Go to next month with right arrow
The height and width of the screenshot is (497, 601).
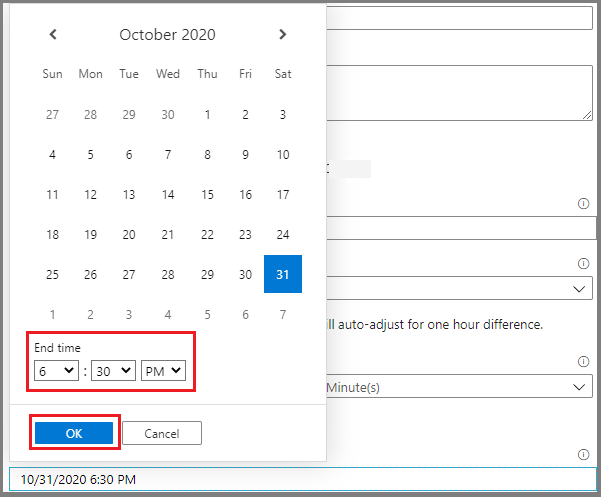(x=283, y=35)
